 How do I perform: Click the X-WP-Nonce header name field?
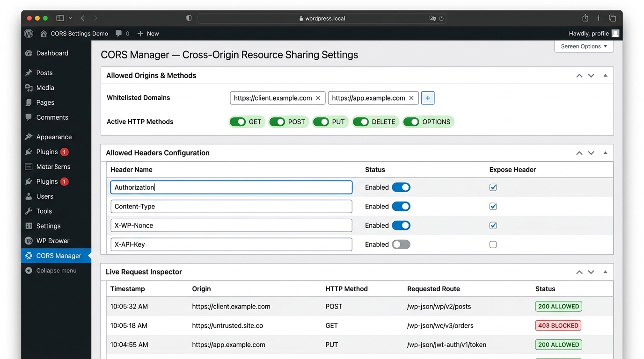click(x=231, y=225)
